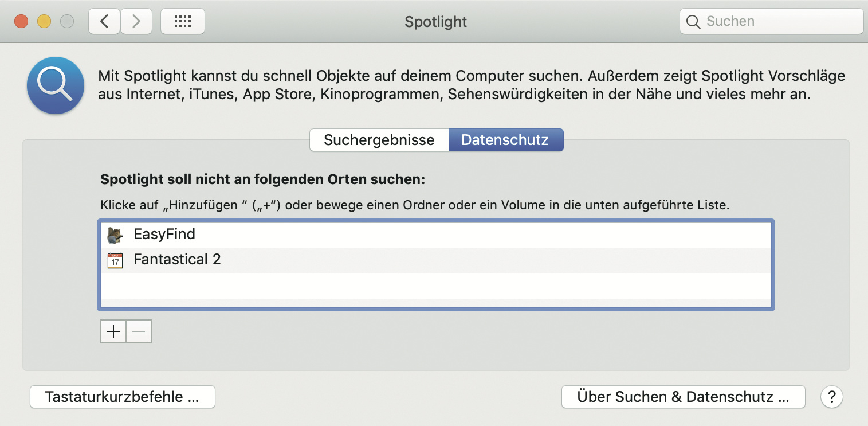Close the Spotlight preferences window
Image resolution: width=868 pixels, height=426 pixels.
21,22
